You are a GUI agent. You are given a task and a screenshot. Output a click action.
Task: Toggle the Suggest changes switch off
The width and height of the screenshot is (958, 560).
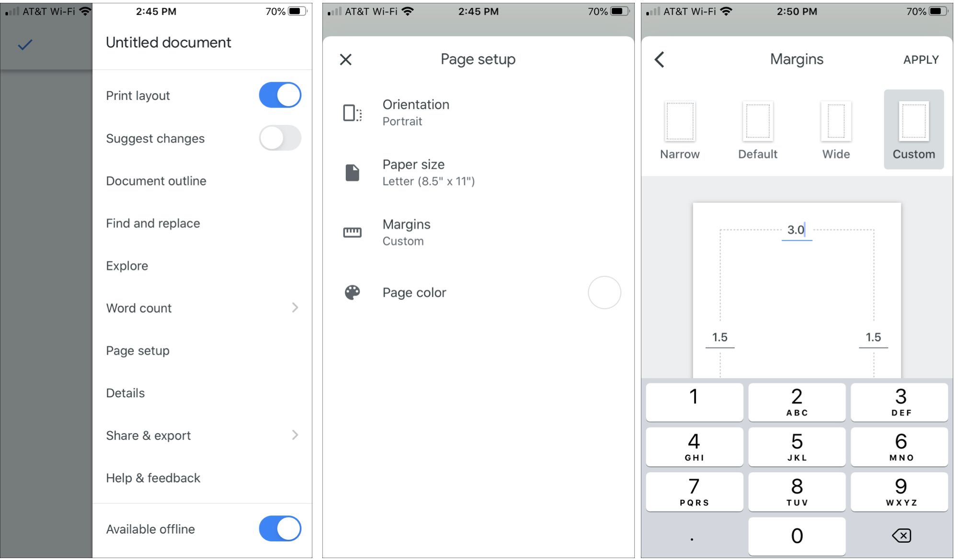tap(280, 137)
